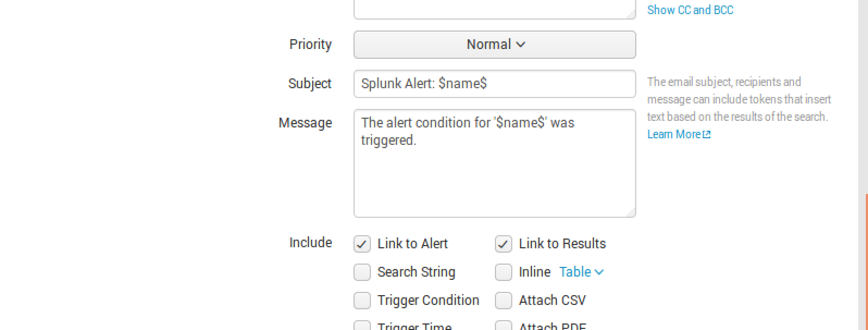Check the Attach CSV checkbox
Viewport: 868px width, 330px height.
click(504, 301)
